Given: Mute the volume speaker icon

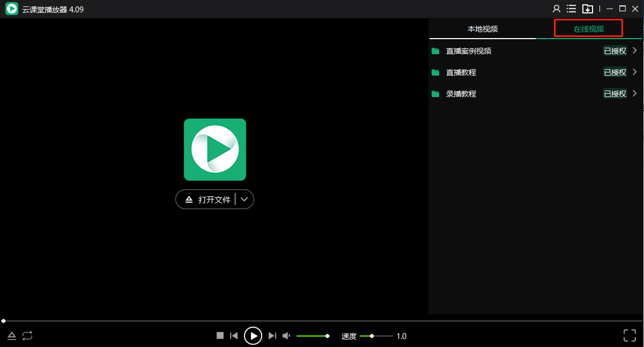Looking at the screenshot, I should (286, 336).
